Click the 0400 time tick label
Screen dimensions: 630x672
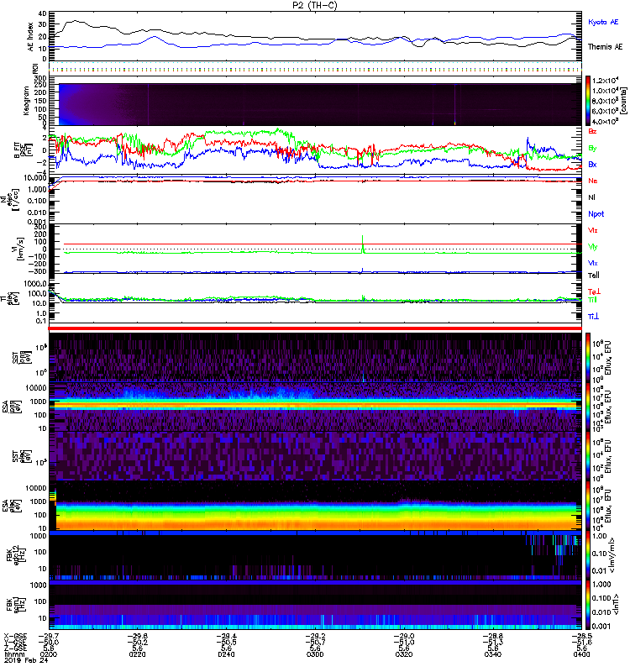pyautogui.click(x=581, y=654)
